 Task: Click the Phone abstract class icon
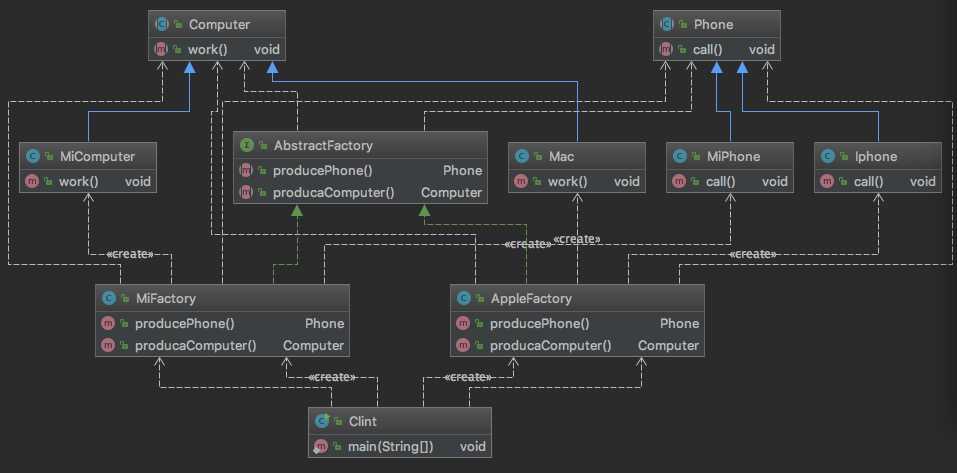[x=667, y=24]
